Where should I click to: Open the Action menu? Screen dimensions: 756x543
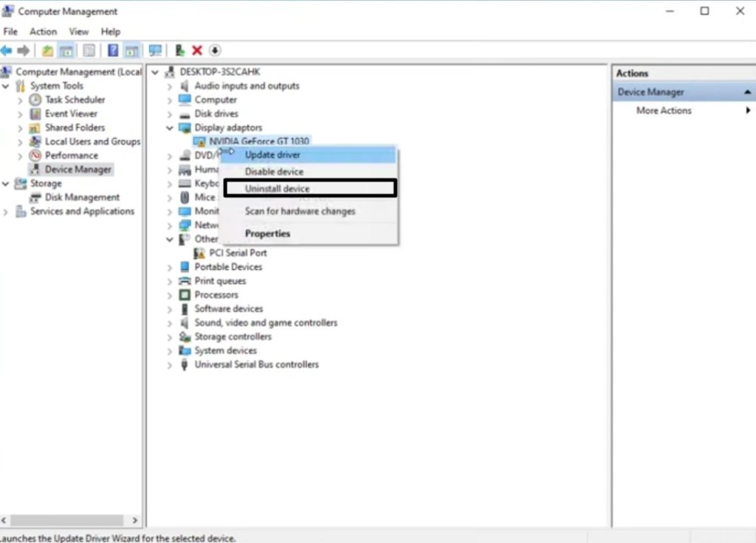[44, 32]
